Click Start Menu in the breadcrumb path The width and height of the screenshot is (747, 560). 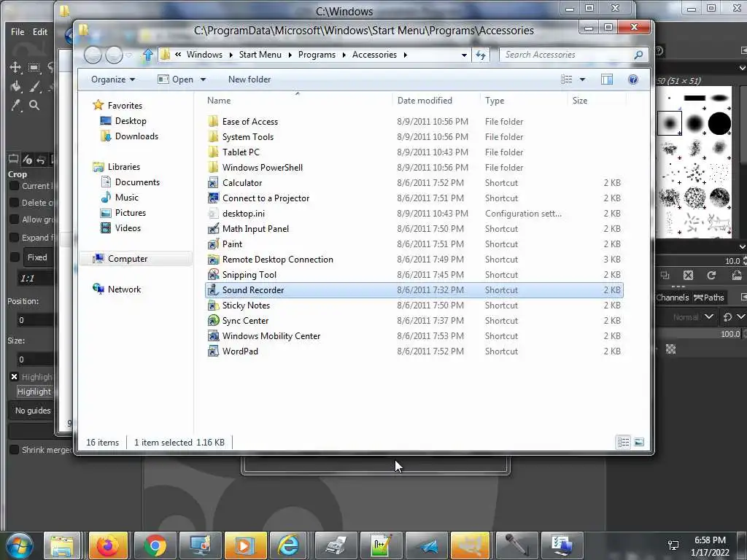[x=260, y=55]
